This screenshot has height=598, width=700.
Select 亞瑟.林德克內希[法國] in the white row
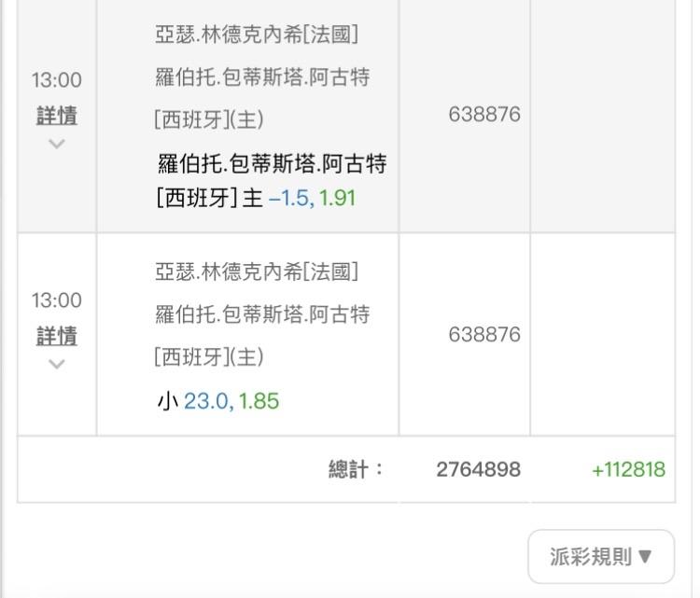coord(257,271)
